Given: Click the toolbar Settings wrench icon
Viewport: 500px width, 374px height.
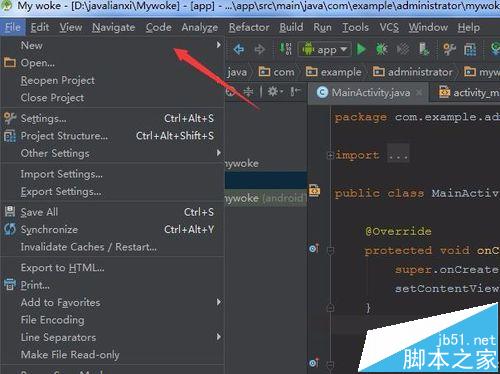Looking at the screenshot, I should point(449,49).
